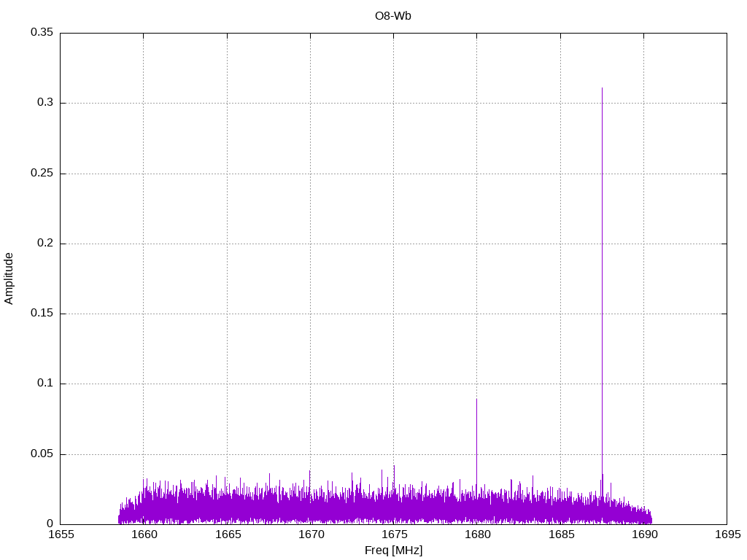Select the Amplitude y-axis label
Viewport: 747px width, 560px height.
pos(9,278)
